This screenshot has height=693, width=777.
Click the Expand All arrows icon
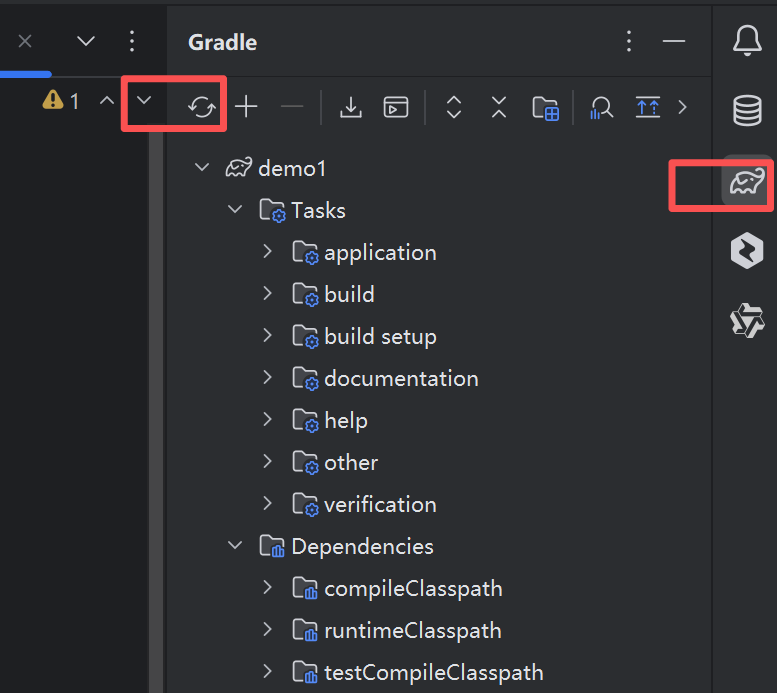click(454, 107)
